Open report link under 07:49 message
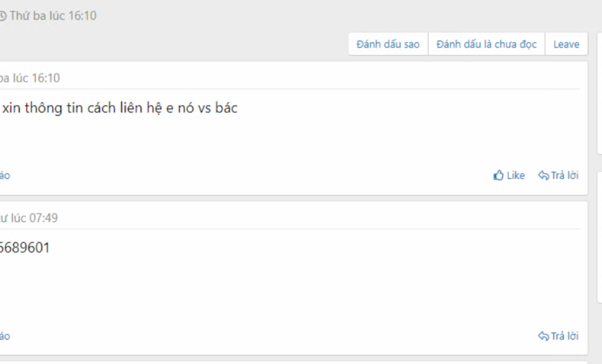 5,336
